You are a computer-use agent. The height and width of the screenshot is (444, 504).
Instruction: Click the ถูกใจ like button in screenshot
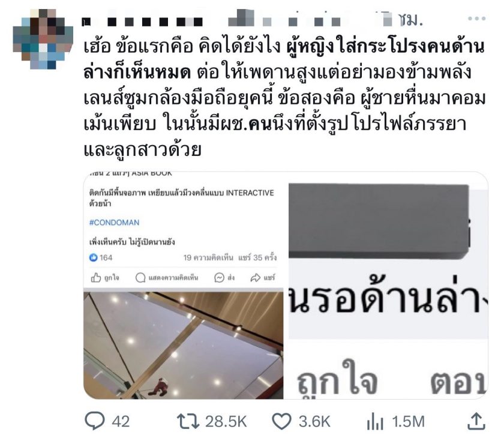[105, 277]
